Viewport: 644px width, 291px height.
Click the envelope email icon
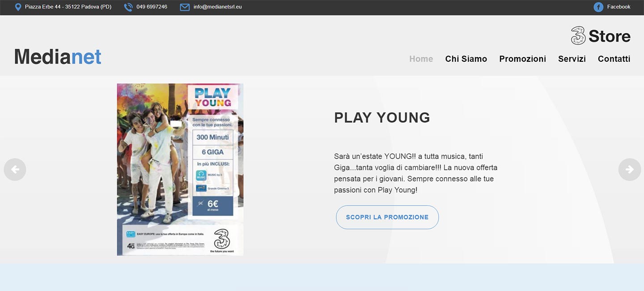coord(185,7)
